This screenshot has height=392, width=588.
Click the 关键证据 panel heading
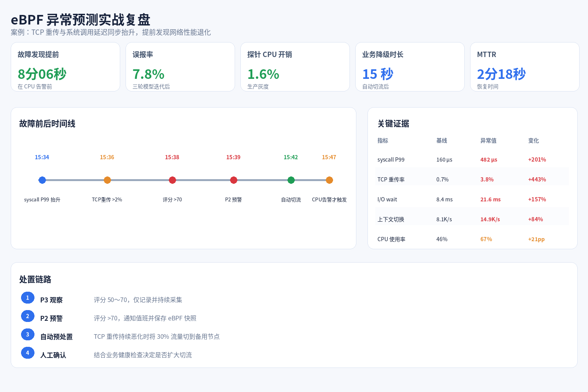coord(393,124)
